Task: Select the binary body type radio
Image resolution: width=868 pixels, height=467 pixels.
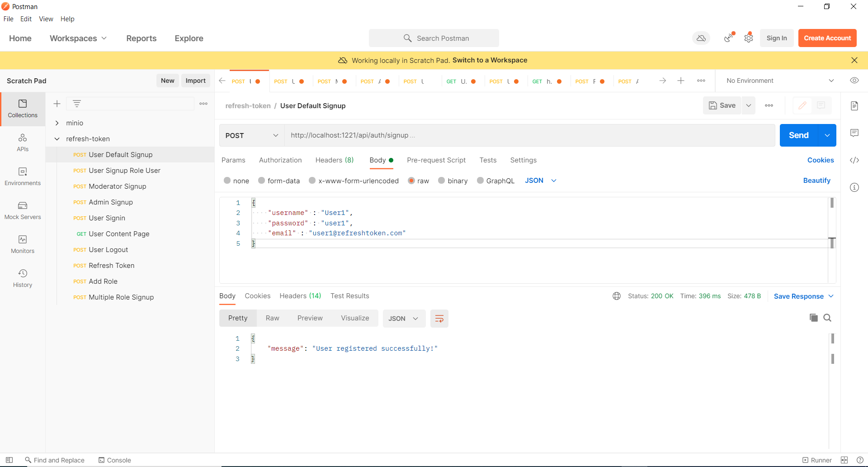Action: click(442, 181)
